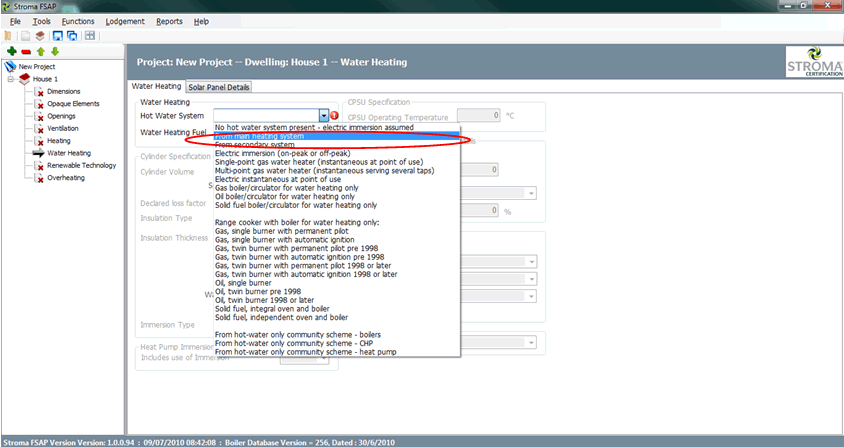Viewport: 844px width, 447px height.
Task: Choose 'Solid fuel, independent oven and boiler'
Action: [x=337, y=317]
